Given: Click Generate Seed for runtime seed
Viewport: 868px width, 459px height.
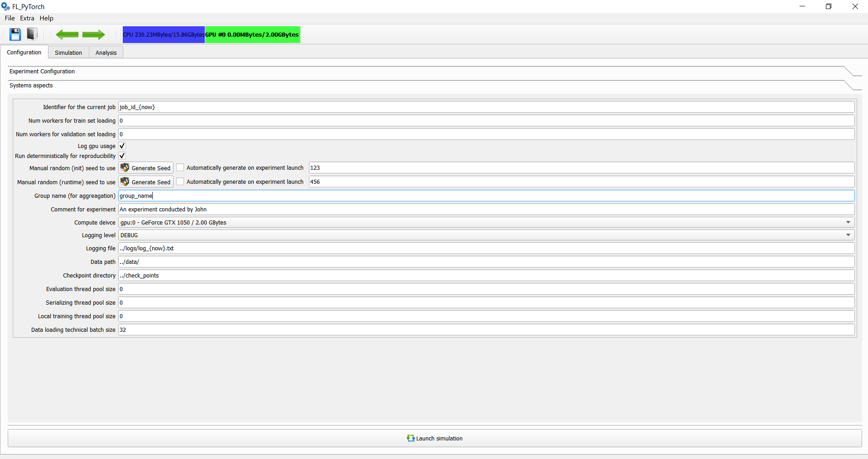Looking at the screenshot, I should 146,182.
